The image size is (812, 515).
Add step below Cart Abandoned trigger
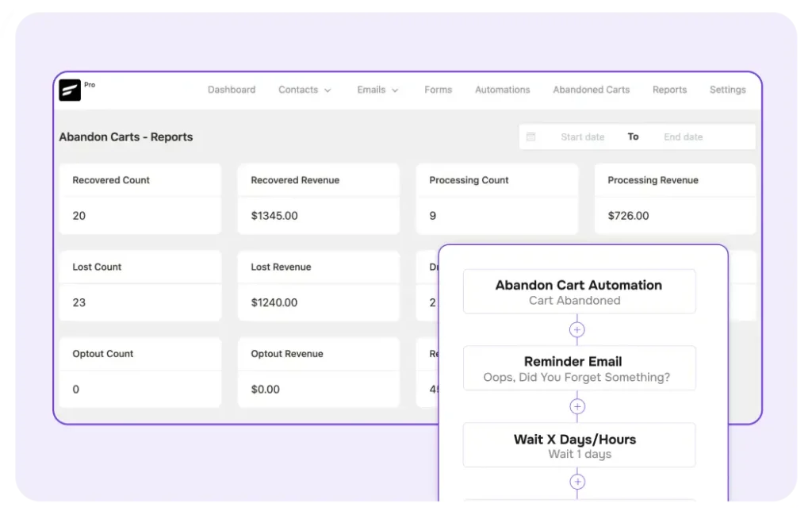pos(577,329)
